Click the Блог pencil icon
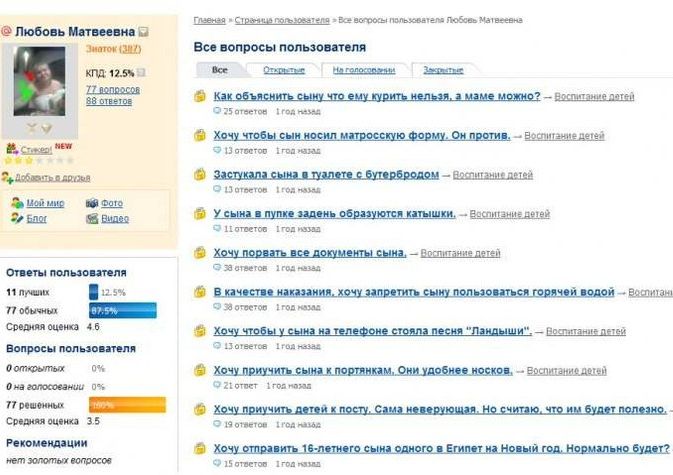The height and width of the screenshot is (475, 673). [x=17, y=218]
